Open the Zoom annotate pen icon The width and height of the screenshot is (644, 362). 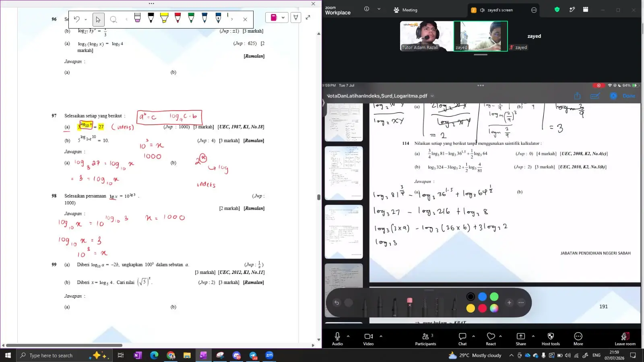pos(572,9)
